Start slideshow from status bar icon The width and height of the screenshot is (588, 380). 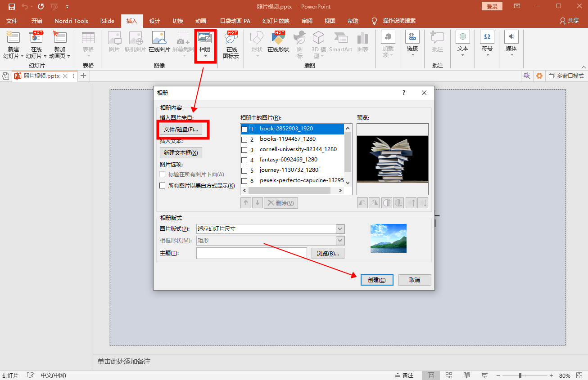pyautogui.click(x=484, y=376)
